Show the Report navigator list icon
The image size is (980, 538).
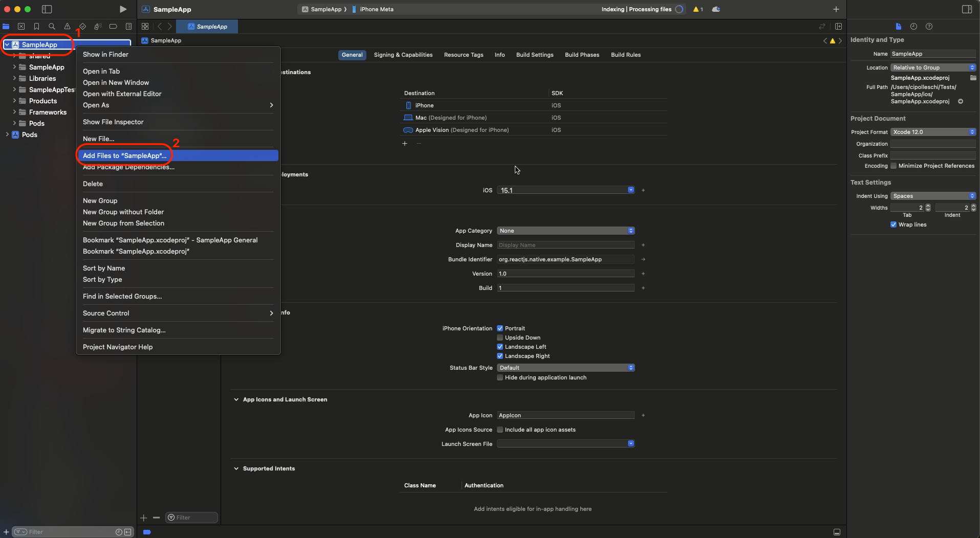tap(128, 26)
